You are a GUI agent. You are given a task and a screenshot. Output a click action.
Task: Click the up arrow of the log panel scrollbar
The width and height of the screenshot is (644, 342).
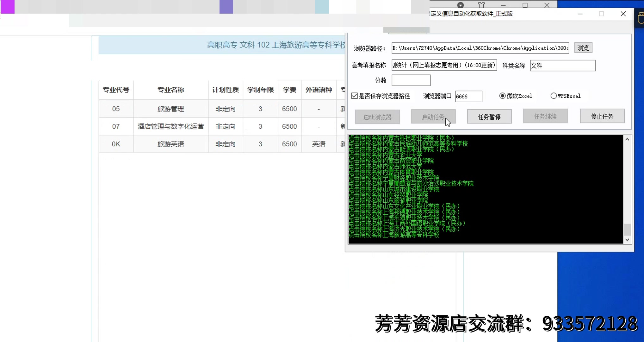pos(627,139)
